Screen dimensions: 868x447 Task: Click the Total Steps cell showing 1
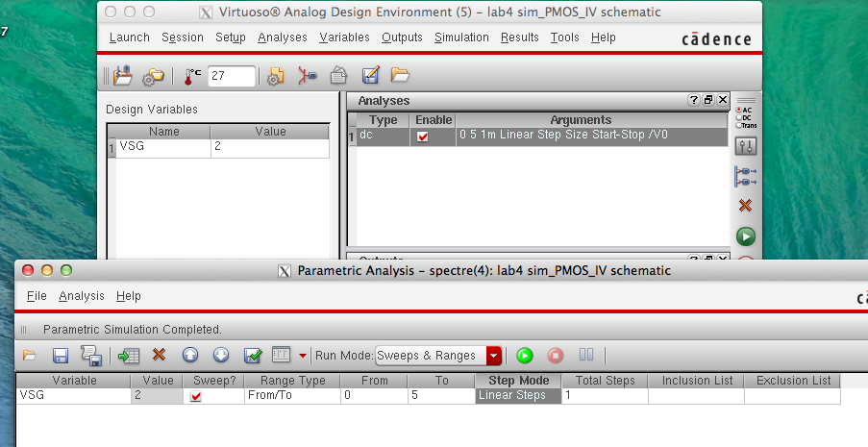click(605, 396)
